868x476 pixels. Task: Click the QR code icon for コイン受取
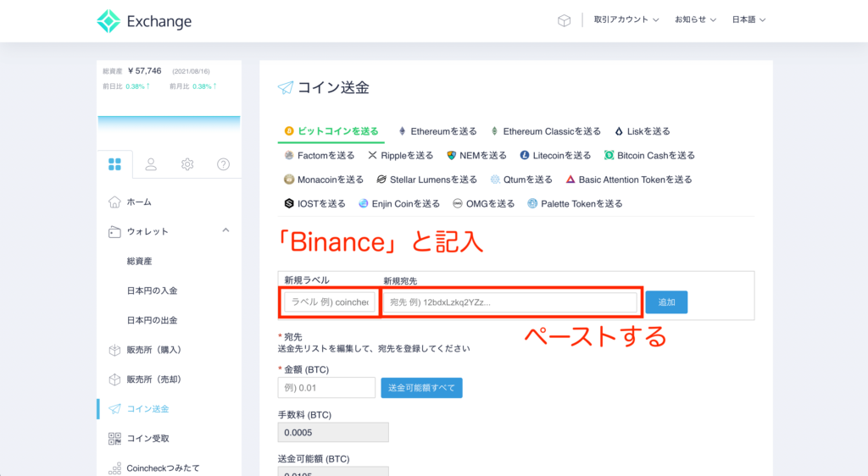coord(114,439)
